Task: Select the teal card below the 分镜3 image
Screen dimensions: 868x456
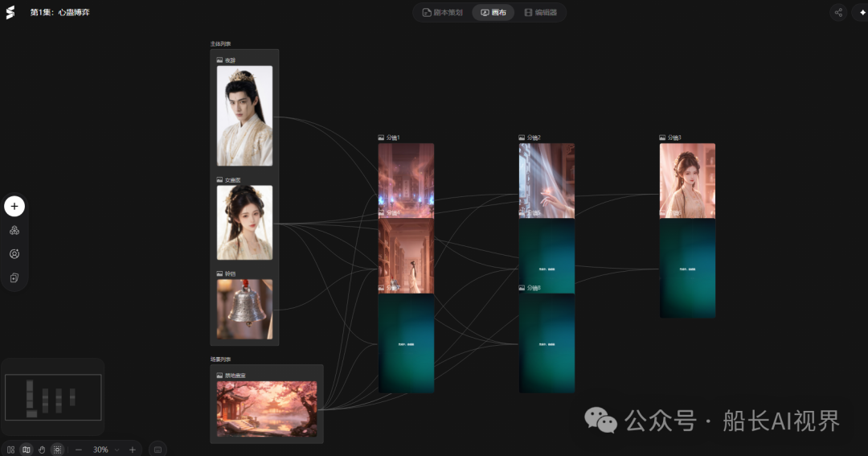Action: [x=687, y=268]
